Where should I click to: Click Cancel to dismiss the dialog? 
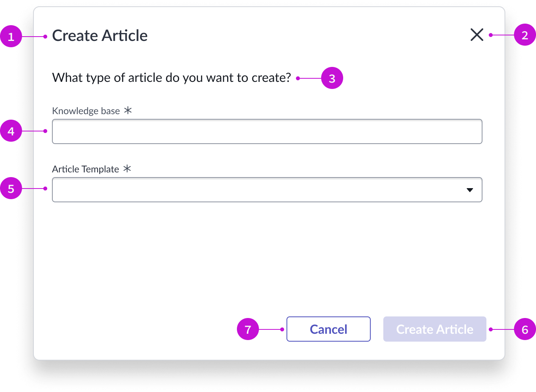point(328,329)
